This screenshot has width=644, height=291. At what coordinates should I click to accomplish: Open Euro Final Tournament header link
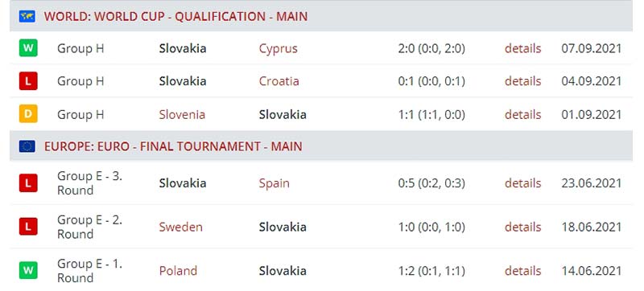point(173,146)
